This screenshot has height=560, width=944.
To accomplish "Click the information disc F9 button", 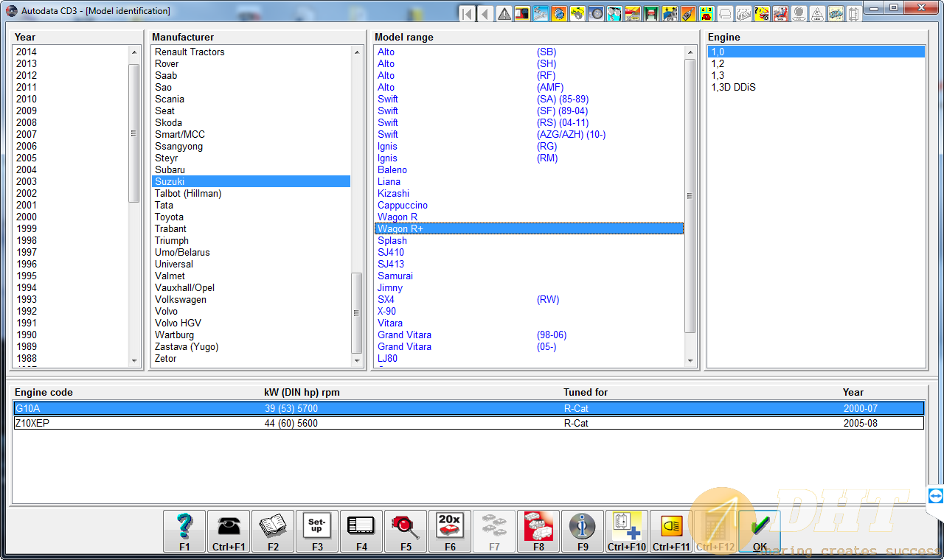I will pos(583,531).
